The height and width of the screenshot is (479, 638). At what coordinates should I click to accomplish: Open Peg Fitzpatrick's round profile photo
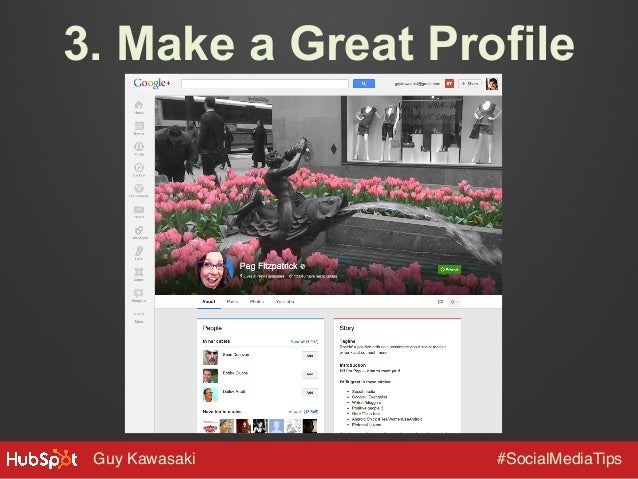(214, 270)
